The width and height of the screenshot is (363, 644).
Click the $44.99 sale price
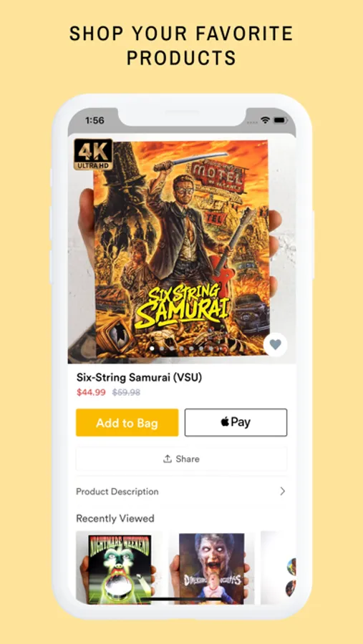pos(91,392)
